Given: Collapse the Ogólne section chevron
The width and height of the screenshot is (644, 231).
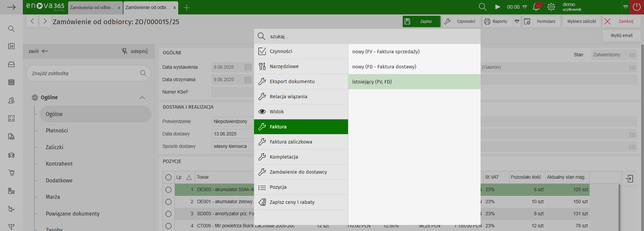Looking at the screenshot, I should pyautogui.click(x=142, y=98).
